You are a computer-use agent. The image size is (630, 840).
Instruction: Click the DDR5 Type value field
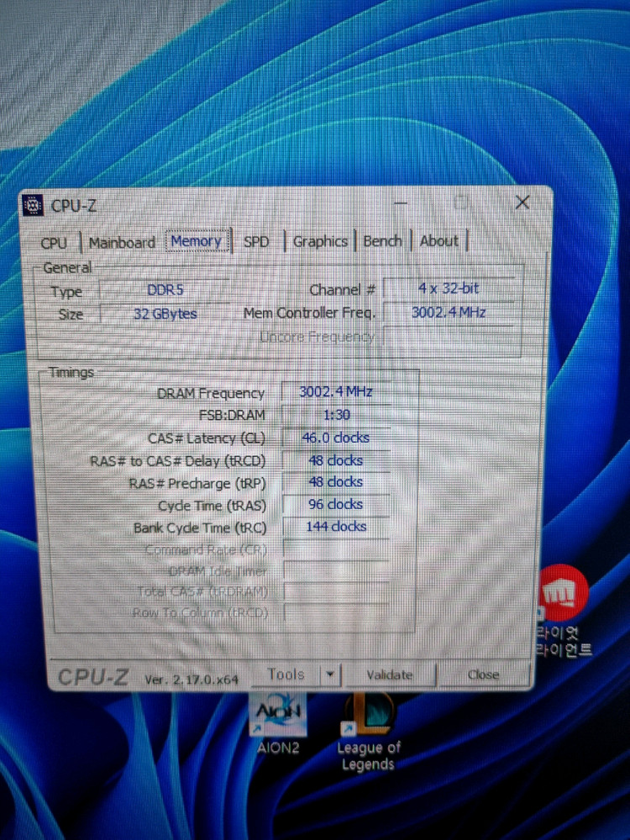165,290
